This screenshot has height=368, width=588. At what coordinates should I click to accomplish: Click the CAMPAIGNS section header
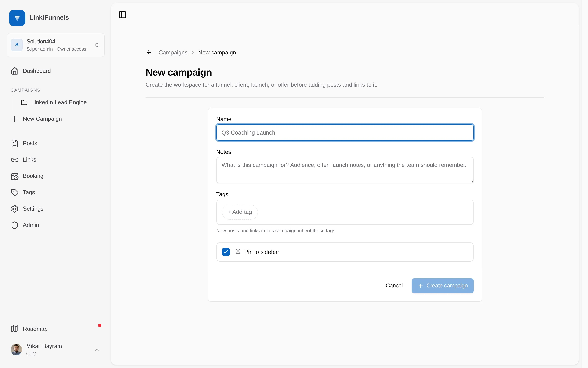coord(26,90)
